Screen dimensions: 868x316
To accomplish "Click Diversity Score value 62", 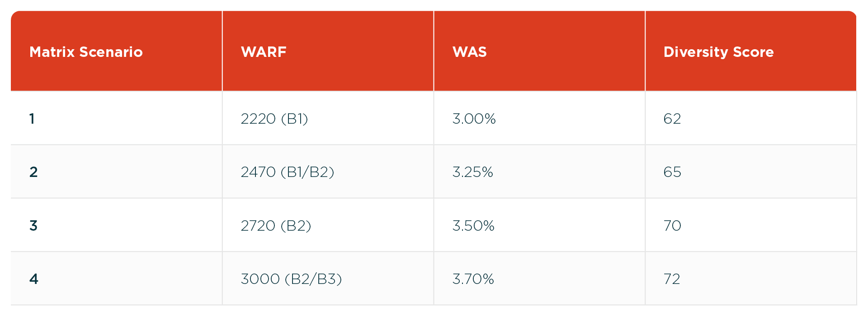I will (672, 119).
